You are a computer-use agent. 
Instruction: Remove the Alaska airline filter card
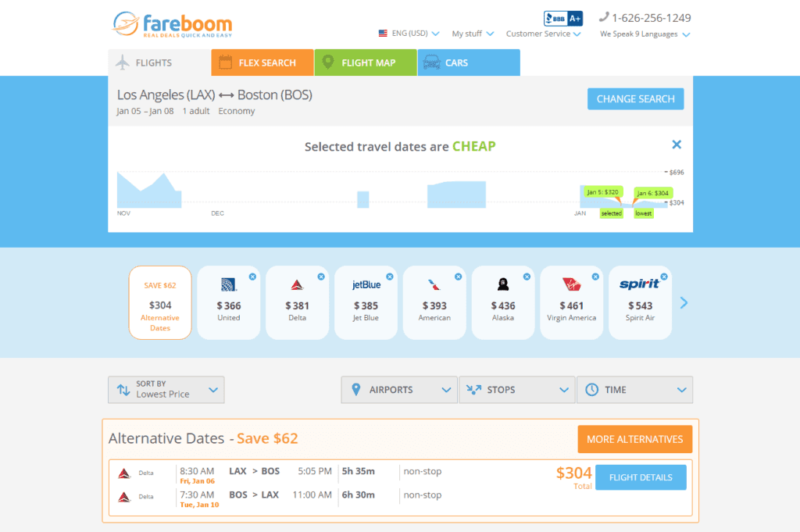527,277
